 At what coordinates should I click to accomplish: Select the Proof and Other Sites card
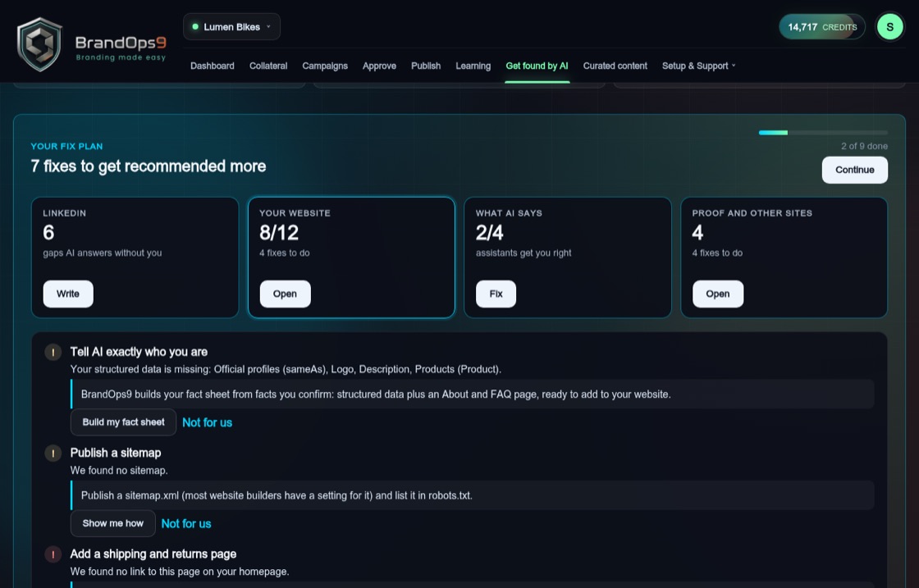784,258
